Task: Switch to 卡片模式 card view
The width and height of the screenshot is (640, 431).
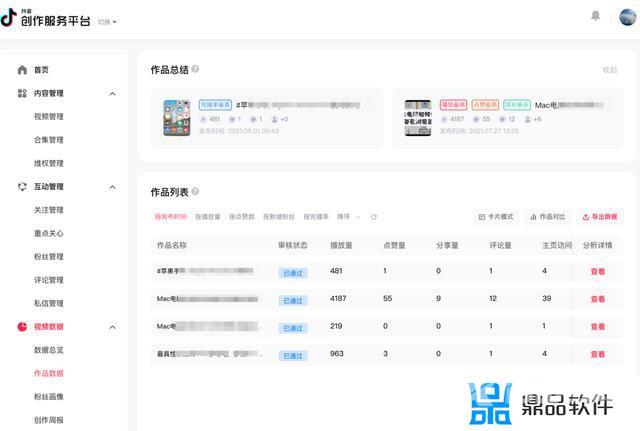Action: click(496, 217)
